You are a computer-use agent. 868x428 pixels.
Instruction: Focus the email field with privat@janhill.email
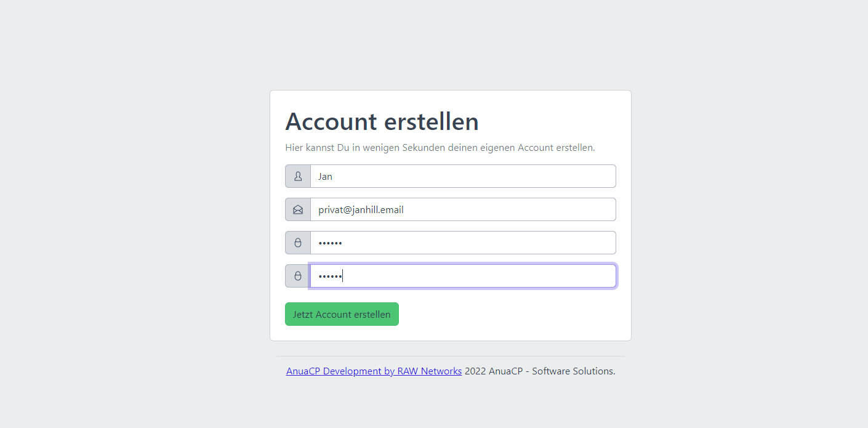(463, 209)
